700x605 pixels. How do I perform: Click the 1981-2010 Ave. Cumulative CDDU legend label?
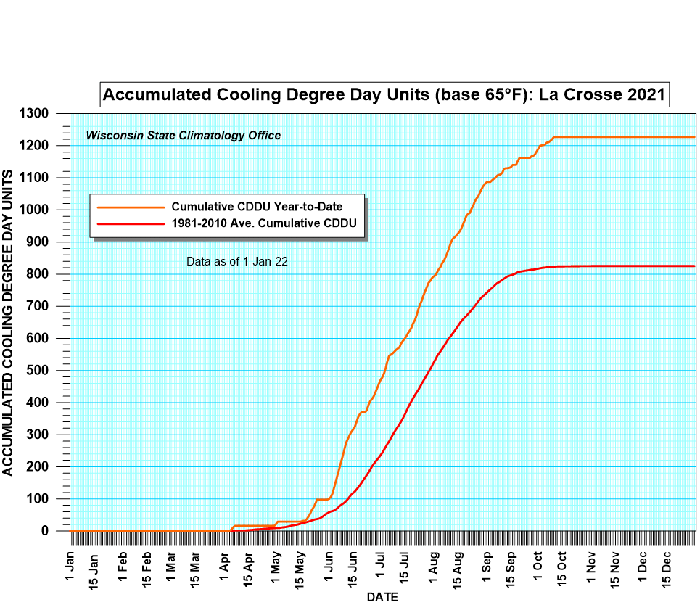(264, 223)
